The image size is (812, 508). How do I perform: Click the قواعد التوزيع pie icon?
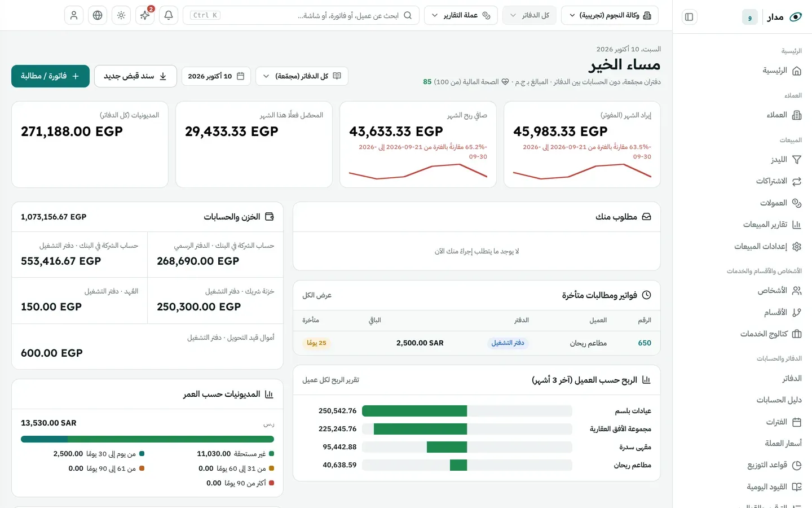tap(797, 466)
